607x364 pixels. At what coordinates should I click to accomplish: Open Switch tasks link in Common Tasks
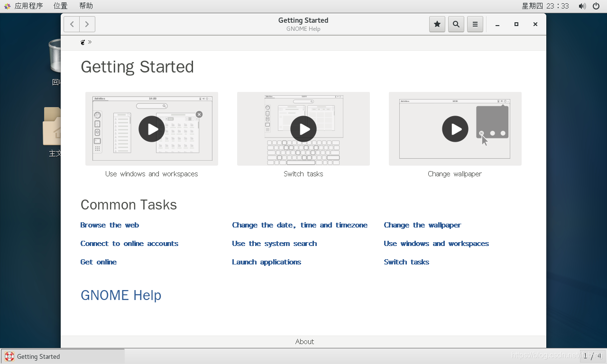[x=406, y=262]
